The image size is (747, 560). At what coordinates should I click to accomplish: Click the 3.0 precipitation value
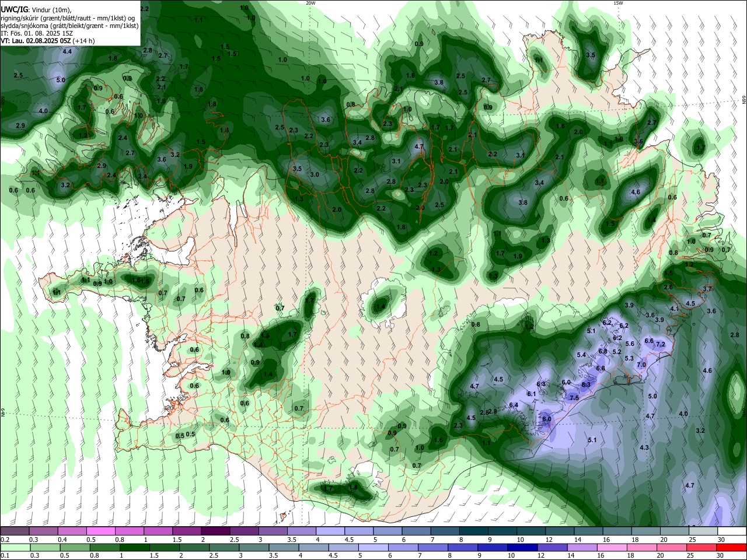315,174
